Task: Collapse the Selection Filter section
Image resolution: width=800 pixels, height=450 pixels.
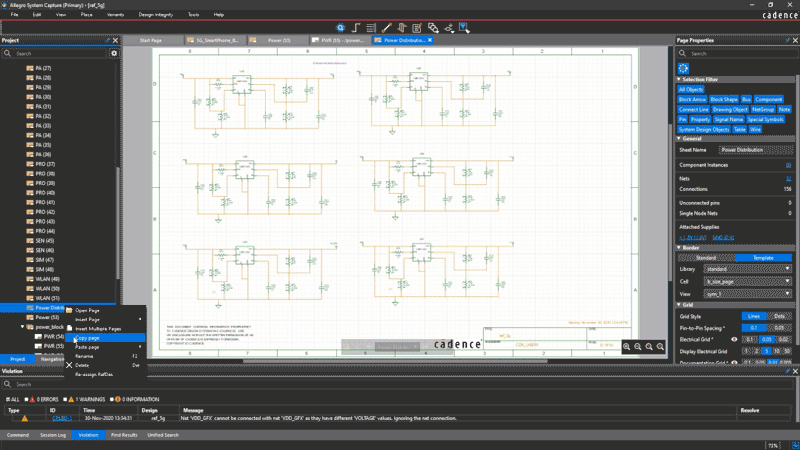Action: click(679, 80)
